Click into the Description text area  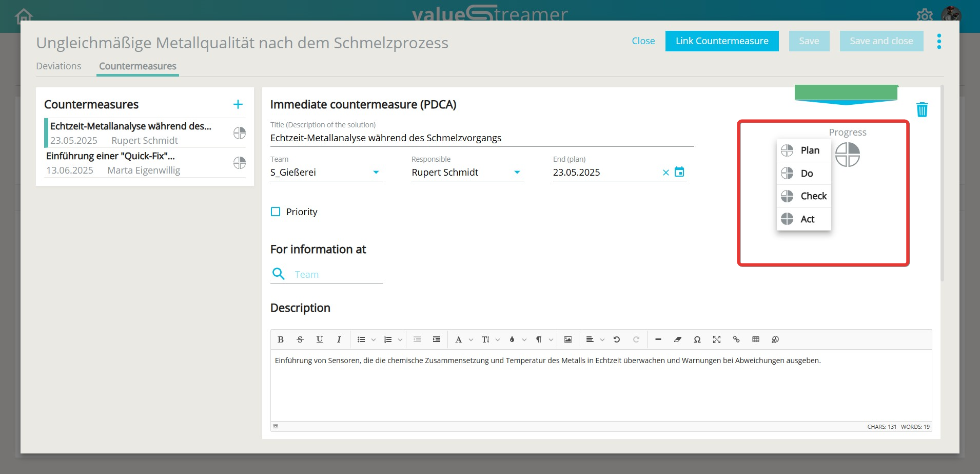point(601,385)
